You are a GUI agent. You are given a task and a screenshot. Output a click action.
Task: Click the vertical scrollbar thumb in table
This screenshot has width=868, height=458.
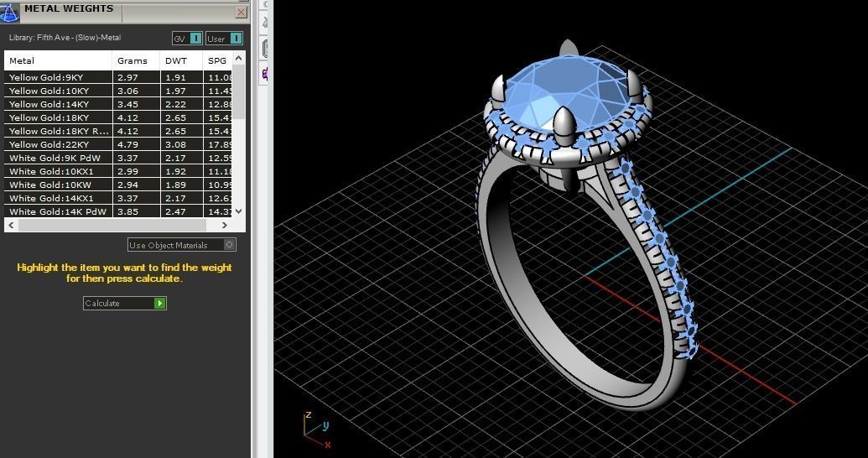238,91
